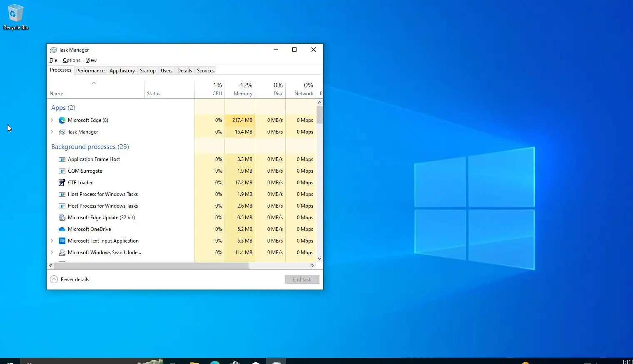
Task: Open the Options menu
Action: pos(72,60)
